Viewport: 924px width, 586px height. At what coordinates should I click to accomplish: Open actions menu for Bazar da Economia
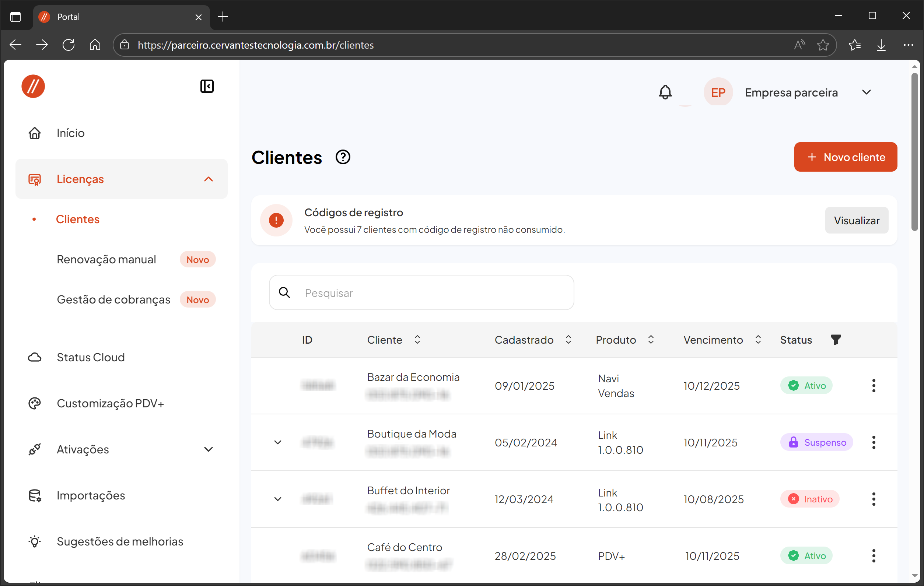tap(874, 385)
